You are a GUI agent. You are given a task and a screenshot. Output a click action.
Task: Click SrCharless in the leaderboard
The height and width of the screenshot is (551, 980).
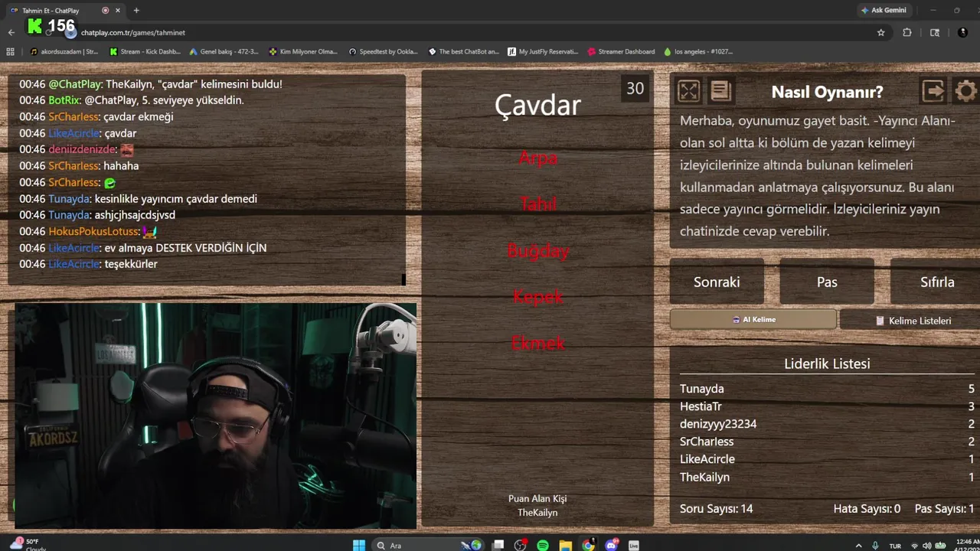(x=707, y=442)
